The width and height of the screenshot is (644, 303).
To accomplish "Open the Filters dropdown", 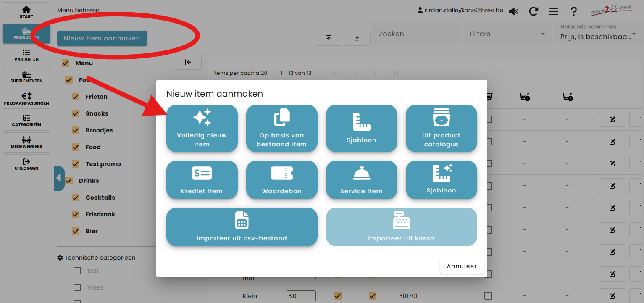I will (507, 34).
